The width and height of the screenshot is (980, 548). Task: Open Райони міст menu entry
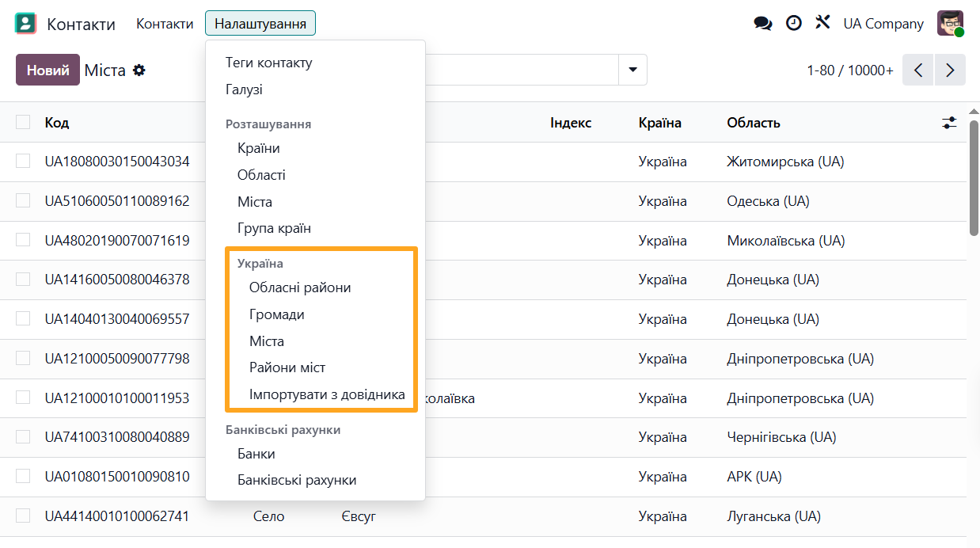click(287, 367)
